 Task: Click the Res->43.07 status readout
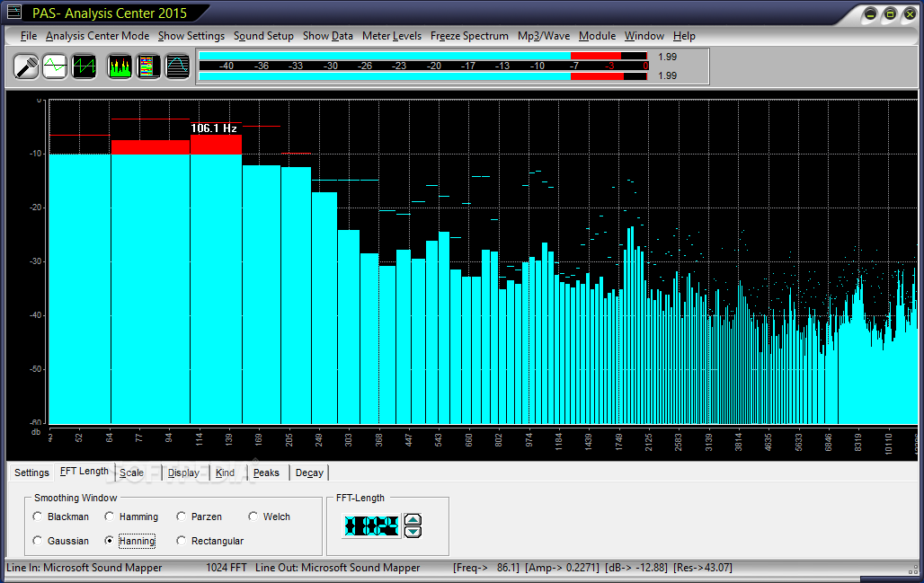pos(703,568)
